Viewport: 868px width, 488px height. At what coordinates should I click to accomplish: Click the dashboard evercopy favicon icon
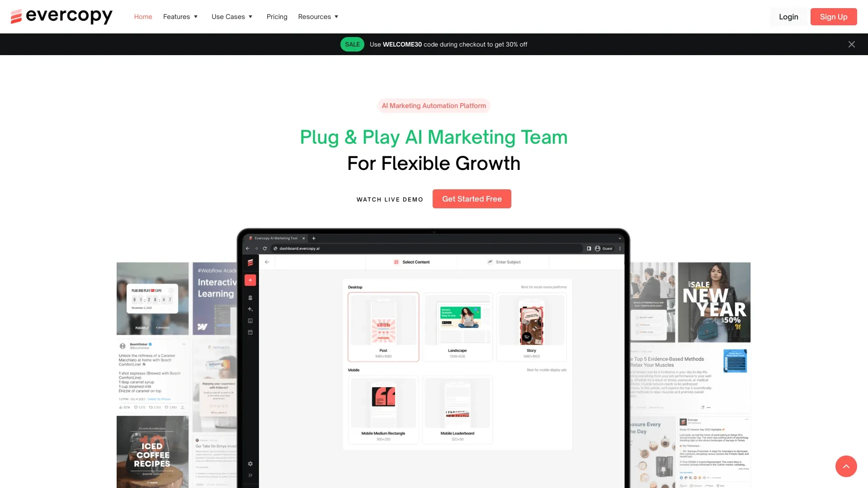[251, 238]
